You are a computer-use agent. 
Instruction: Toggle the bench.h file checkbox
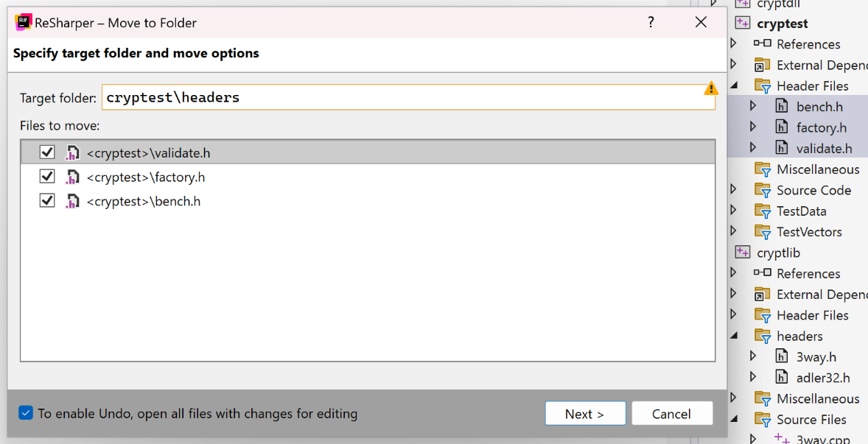[x=47, y=201]
